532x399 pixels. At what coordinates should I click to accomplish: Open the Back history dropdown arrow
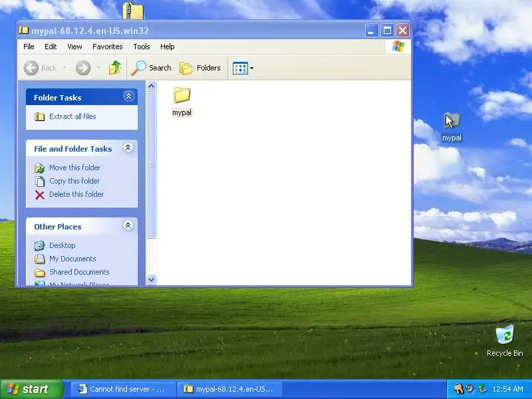[65, 68]
